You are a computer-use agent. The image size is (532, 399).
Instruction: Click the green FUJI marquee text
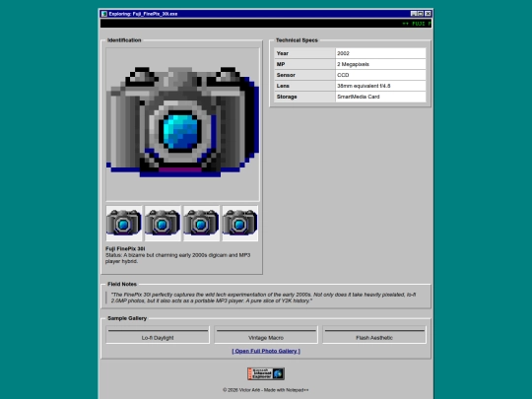417,24
